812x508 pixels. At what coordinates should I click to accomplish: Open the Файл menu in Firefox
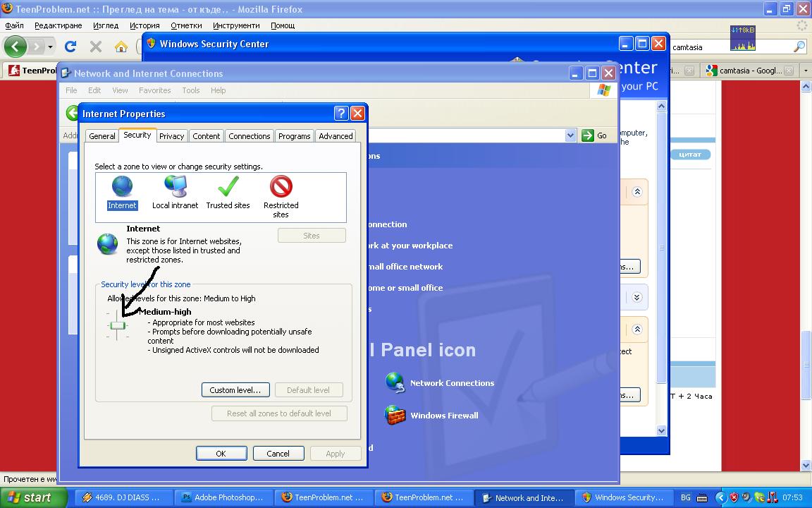[15, 25]
